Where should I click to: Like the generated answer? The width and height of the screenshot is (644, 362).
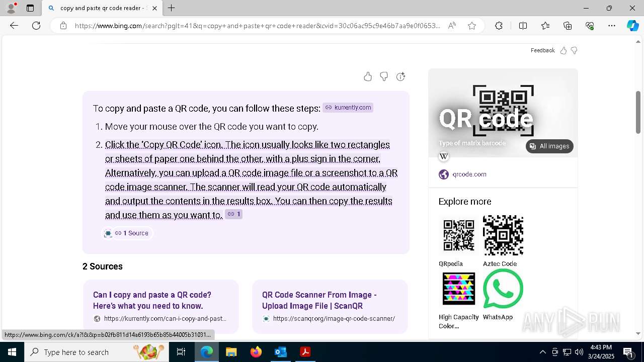coord(368,76)
